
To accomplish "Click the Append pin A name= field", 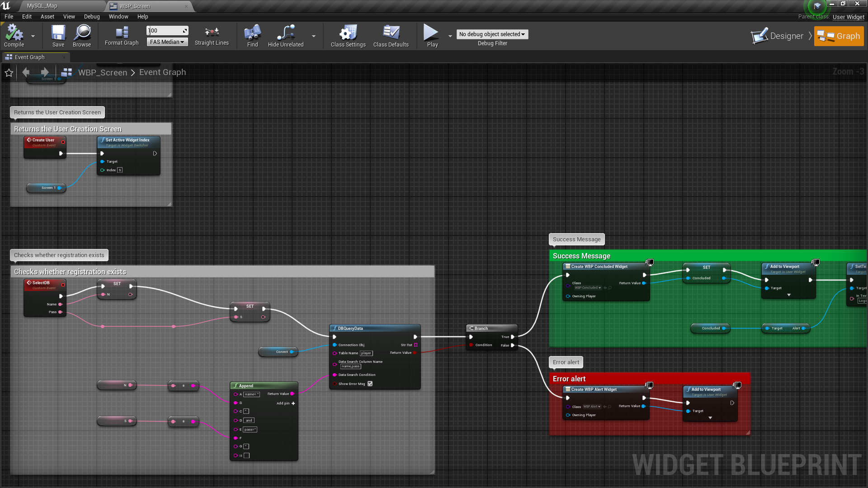I will (251, 394).
